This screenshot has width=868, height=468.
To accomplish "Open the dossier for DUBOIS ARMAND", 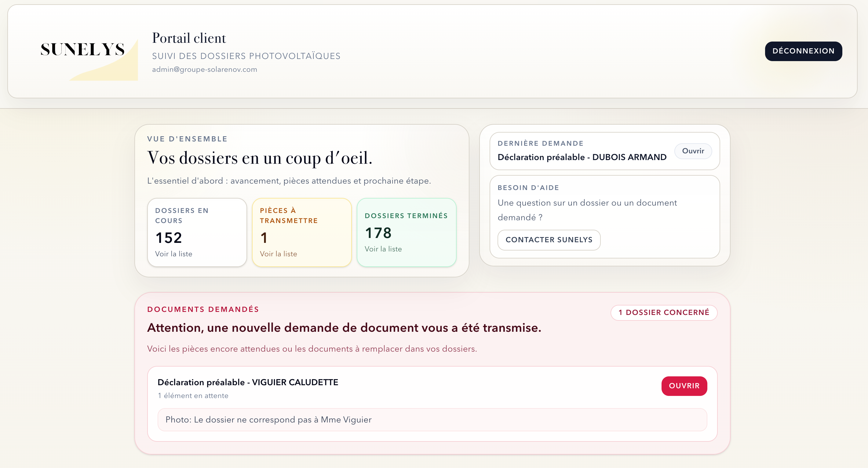I will click(x=693, y=151).
